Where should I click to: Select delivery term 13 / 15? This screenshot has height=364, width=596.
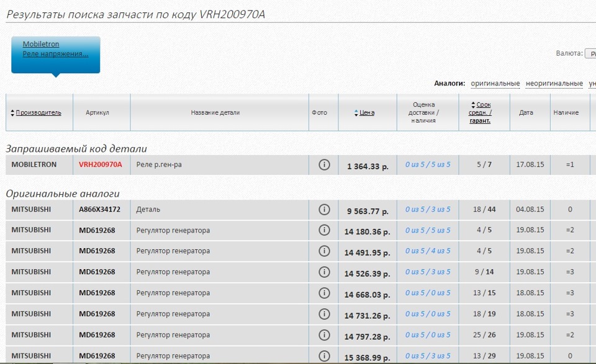point(484,293)
